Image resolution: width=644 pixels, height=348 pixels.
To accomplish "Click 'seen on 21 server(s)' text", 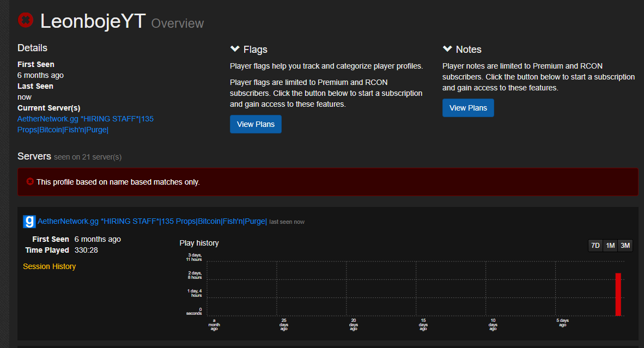I will click(x=88, y=157).
